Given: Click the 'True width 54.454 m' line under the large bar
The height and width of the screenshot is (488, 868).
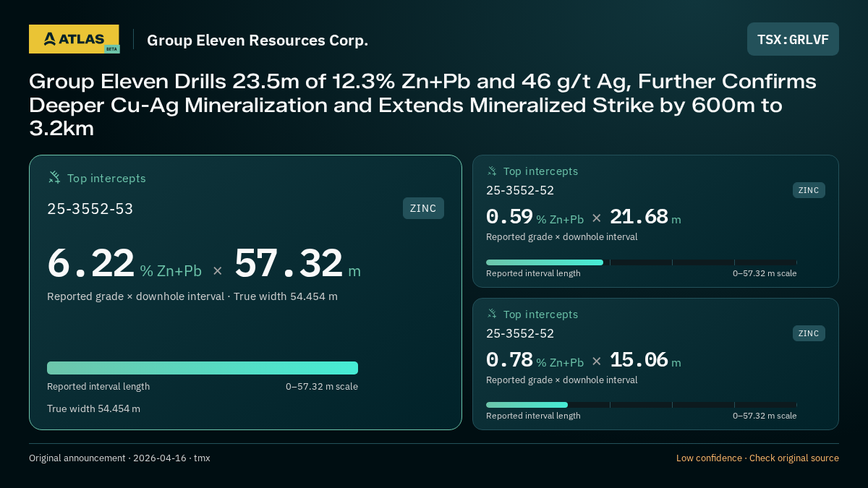Looking at the screenshot, I should tap(93, 408).
